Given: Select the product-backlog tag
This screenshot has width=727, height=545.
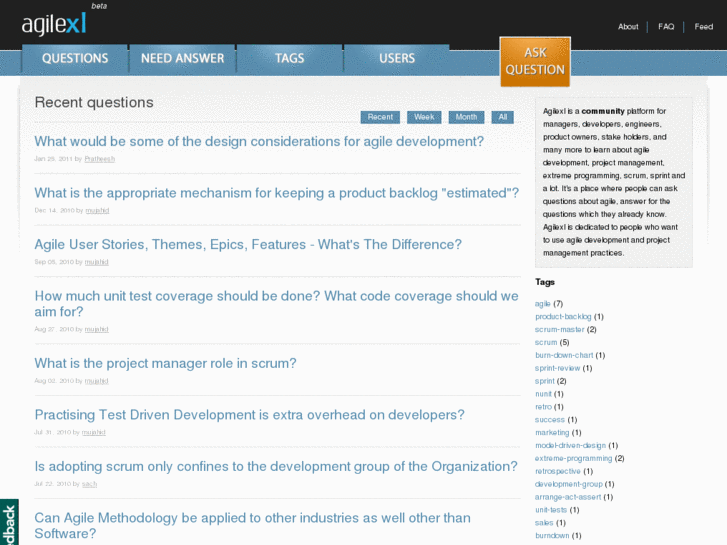Looking at the screenshot, I should point(563,317).
